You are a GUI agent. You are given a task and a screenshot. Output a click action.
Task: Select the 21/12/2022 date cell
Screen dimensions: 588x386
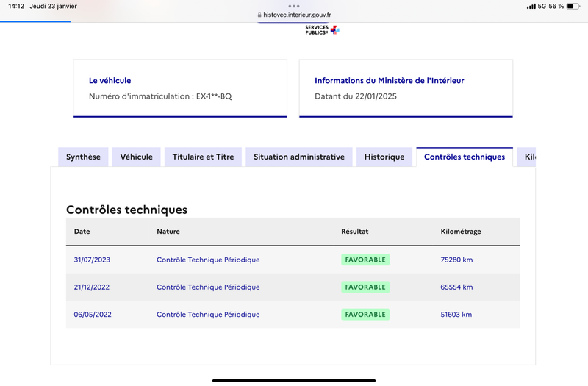coord(91,287)
